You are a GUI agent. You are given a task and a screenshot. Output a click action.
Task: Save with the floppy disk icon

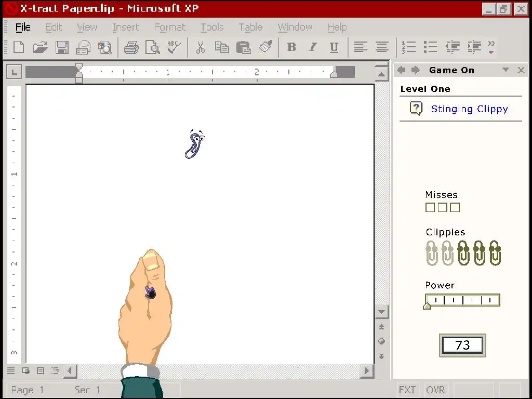62,47
